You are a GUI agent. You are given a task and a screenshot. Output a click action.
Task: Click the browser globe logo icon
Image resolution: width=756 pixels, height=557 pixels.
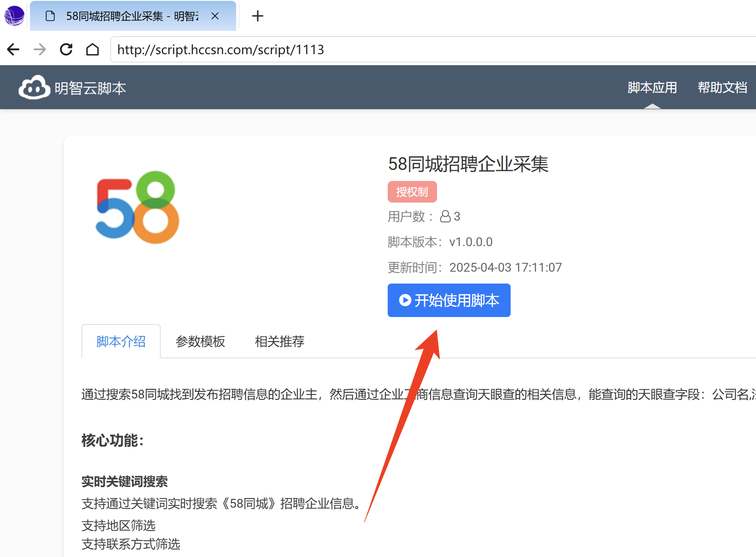point(14,16)
